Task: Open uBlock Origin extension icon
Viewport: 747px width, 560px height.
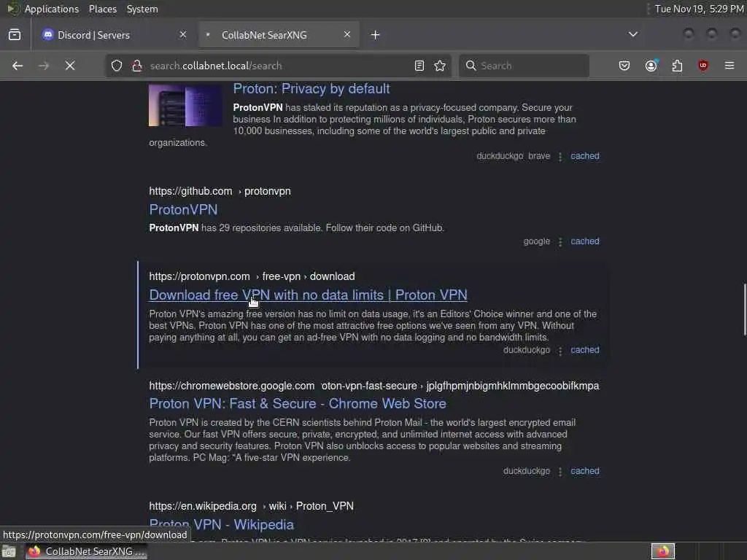Action: pyautogui.click(x=703, y=66)
